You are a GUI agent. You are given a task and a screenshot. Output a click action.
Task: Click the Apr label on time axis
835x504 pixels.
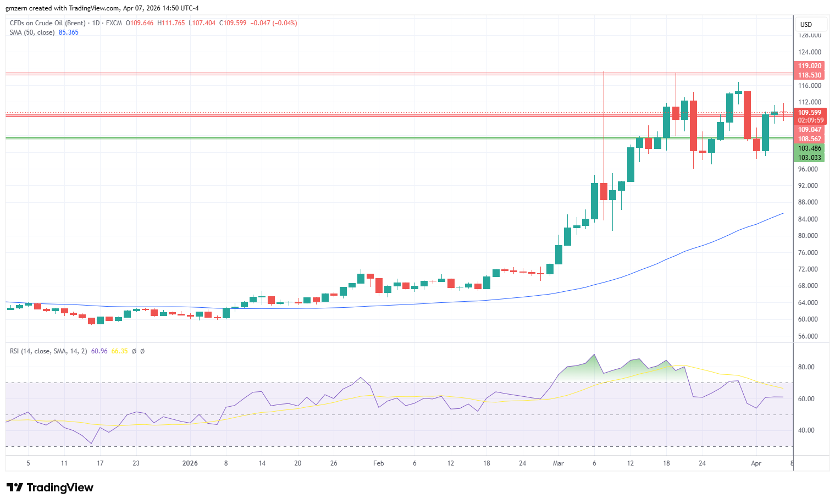[756, 463]
